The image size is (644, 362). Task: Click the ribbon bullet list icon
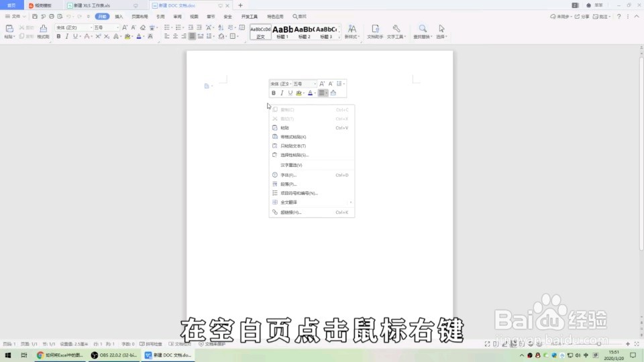click(167, 27)
